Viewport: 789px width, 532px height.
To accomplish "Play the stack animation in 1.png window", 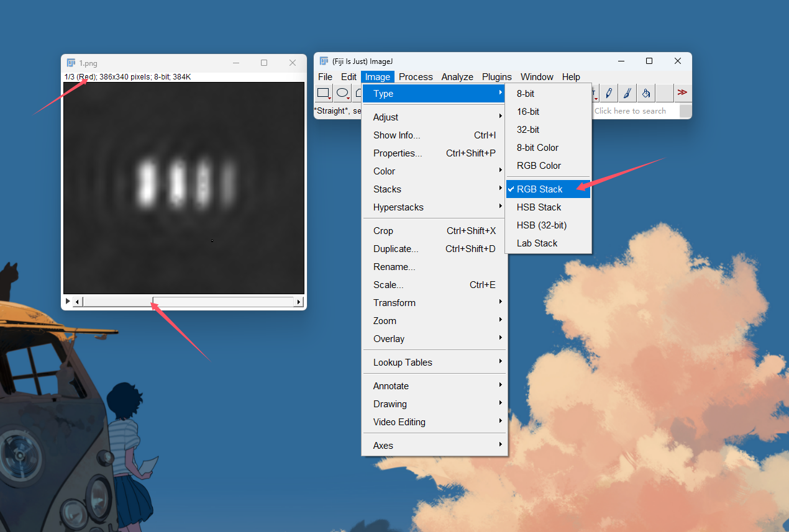I will point(68,302).
